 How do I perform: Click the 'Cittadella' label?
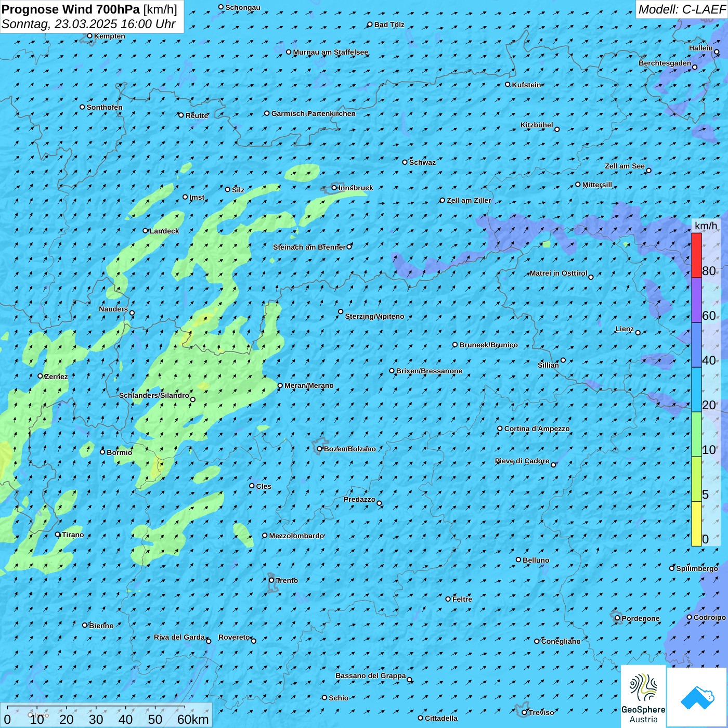pyautogui.click(x=441, y=718)
